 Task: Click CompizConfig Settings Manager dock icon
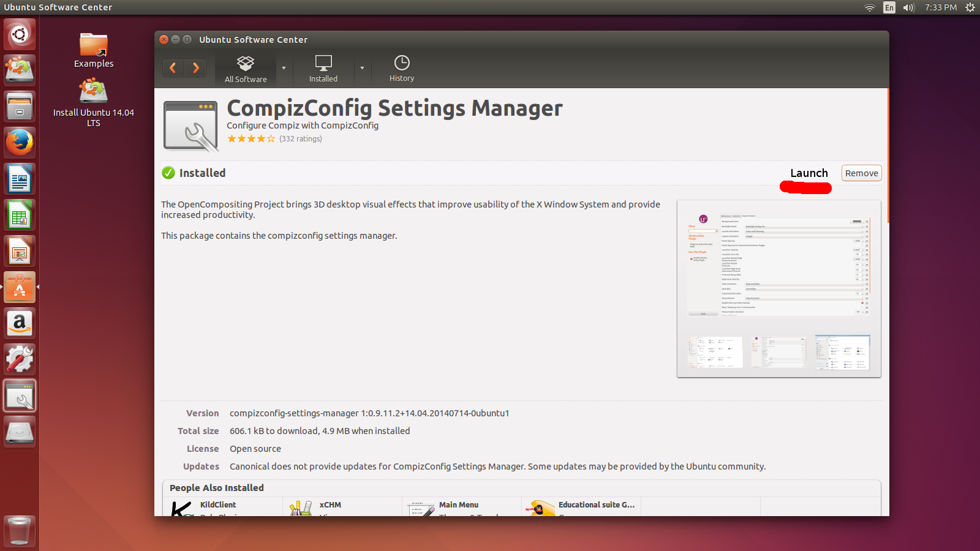point(20,395)
